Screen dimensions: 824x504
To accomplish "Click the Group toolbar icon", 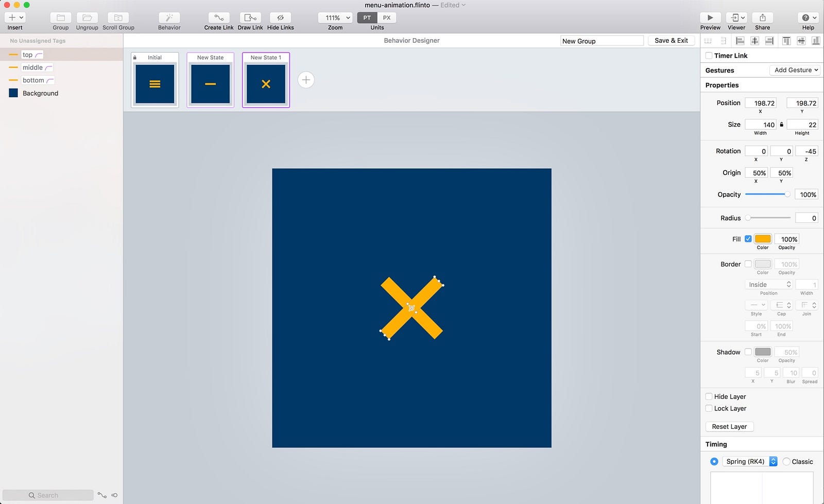I will click(x=61, y=18).
